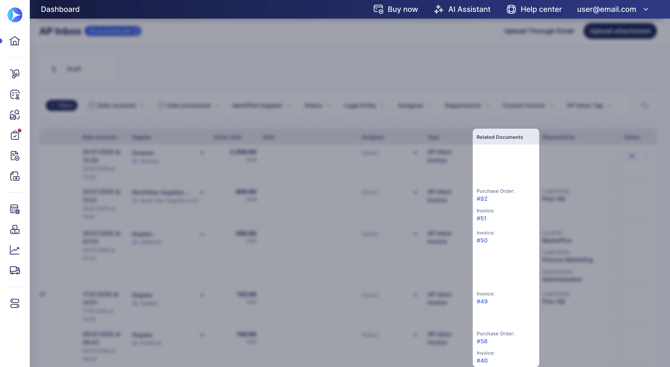The width and height of the screenshot is (670, 367).
Task: Select the bottom stacked-bars sidebar icon
Action: pyautogui.click(x=15, y=303)
